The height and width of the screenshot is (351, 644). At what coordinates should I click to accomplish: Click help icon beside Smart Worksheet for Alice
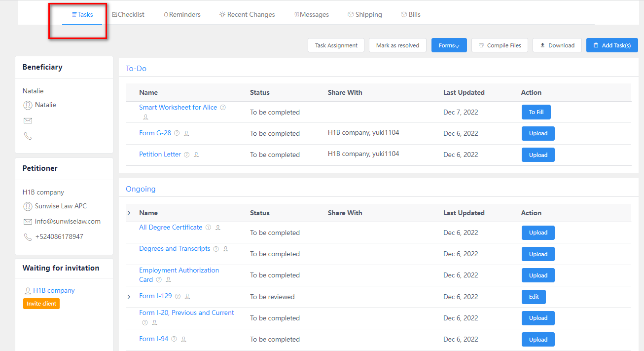coord(223,107)
